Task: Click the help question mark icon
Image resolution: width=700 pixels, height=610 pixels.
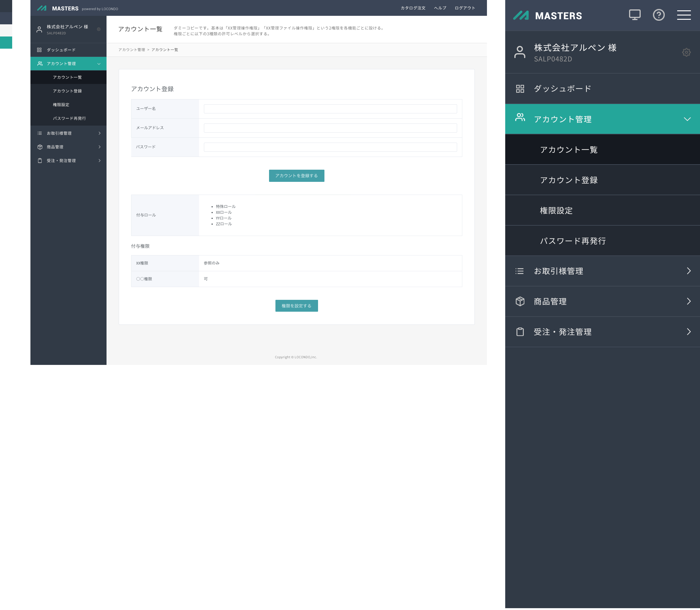Action: (658, 15)
